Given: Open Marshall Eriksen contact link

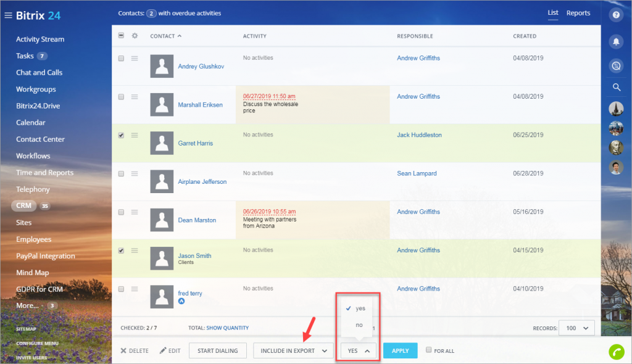Looking at the screenshot, I should coord(200,105).
